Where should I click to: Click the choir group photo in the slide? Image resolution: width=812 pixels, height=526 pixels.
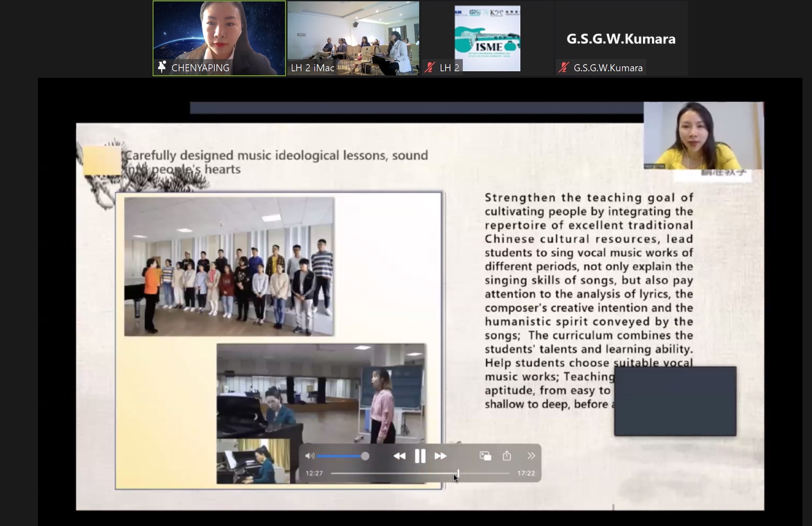coord(229,266)
